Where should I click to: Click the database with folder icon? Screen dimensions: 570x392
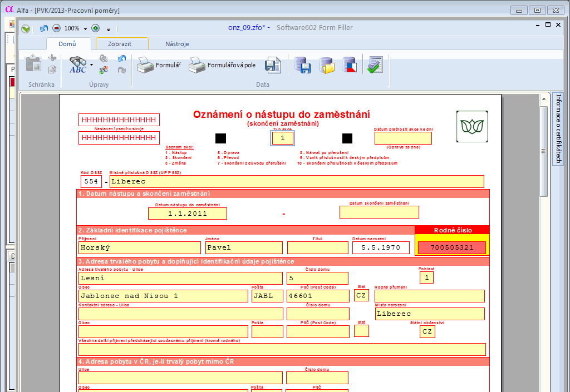coord(326,65)
